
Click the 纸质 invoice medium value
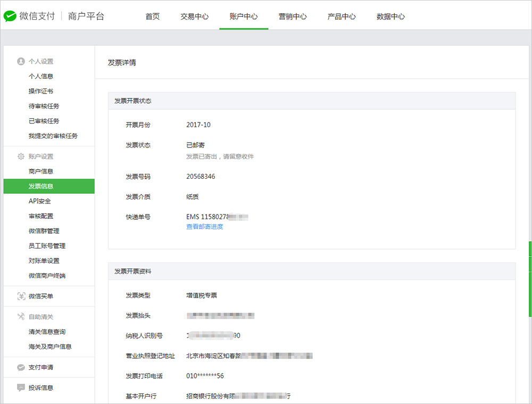pyautogui.click(x=193, y=197)
